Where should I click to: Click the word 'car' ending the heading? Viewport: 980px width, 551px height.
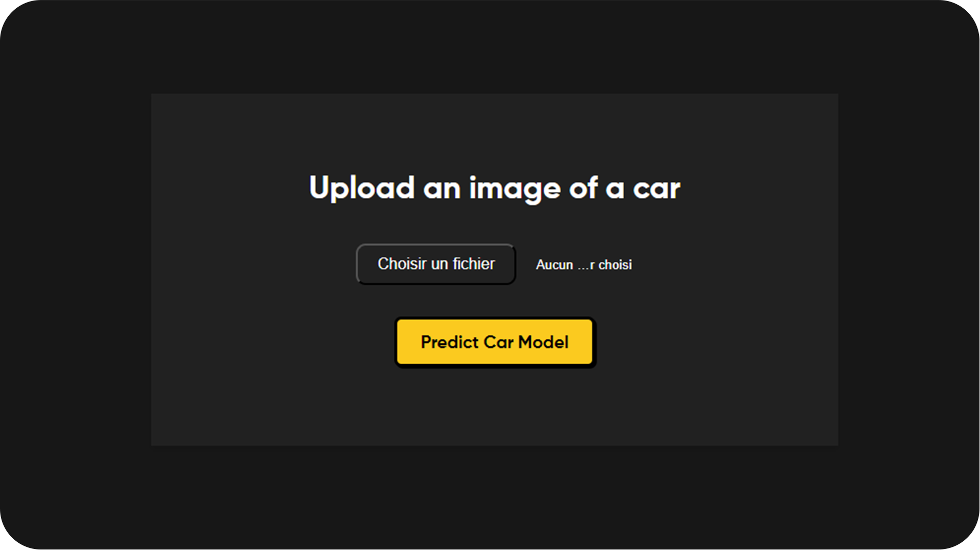tap(656, 188)
